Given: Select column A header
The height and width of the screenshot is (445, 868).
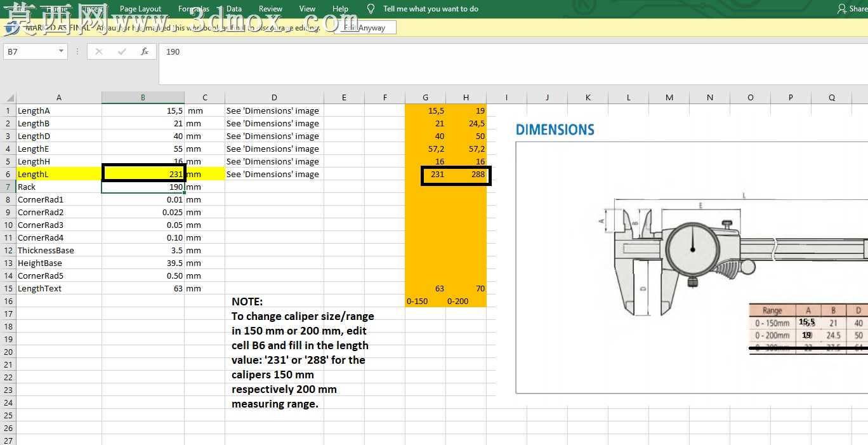Looking at the screenshot, I should pyautogui.click(x=59, y=98).
